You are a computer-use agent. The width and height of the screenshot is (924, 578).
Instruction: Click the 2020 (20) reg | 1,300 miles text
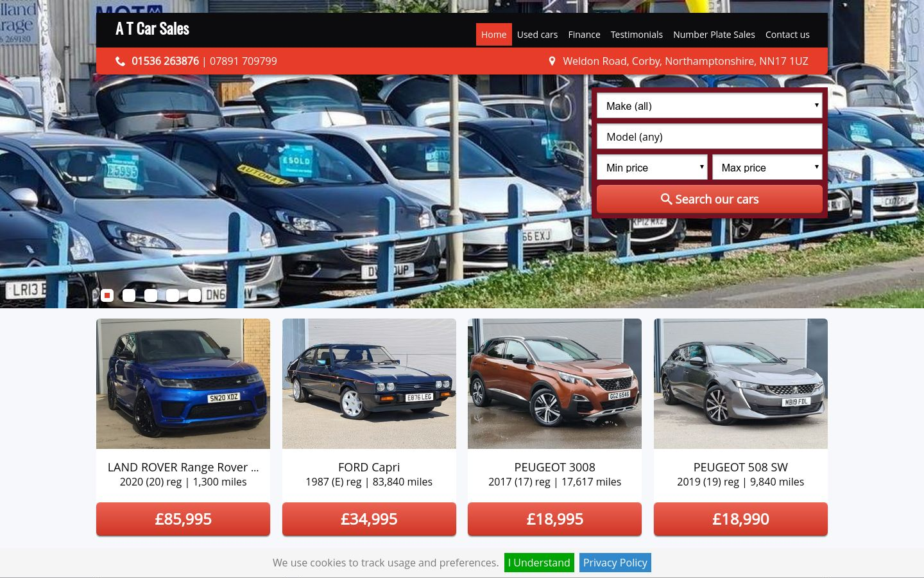pyautogui.click(x=183, y=482)
